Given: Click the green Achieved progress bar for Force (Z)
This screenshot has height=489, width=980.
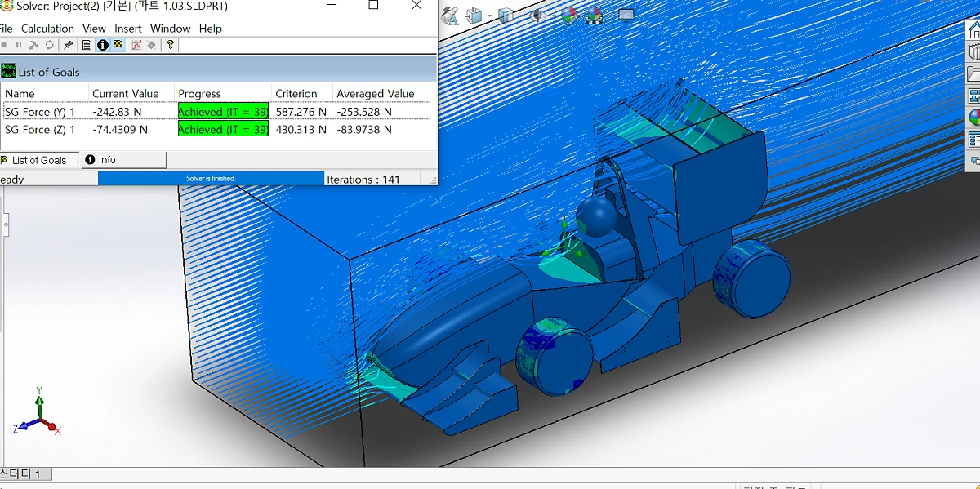Looking at the screenshot, I should pos(223,130).
